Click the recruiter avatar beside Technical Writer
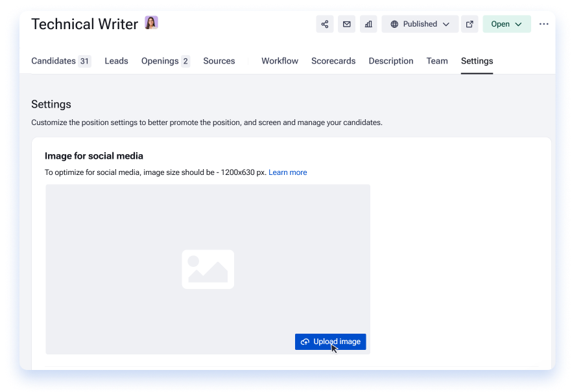The image size is (572, 392). 151,23
